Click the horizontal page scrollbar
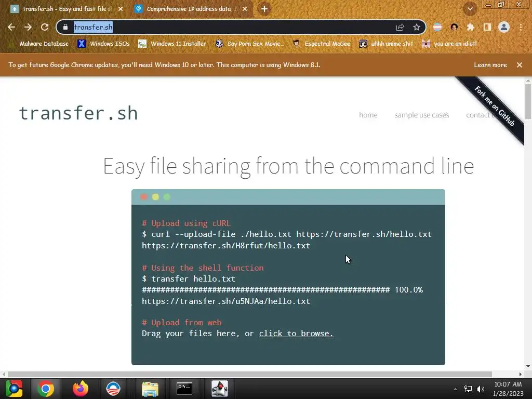This screenshot has height=399, width=532. [x=250, y=374]
